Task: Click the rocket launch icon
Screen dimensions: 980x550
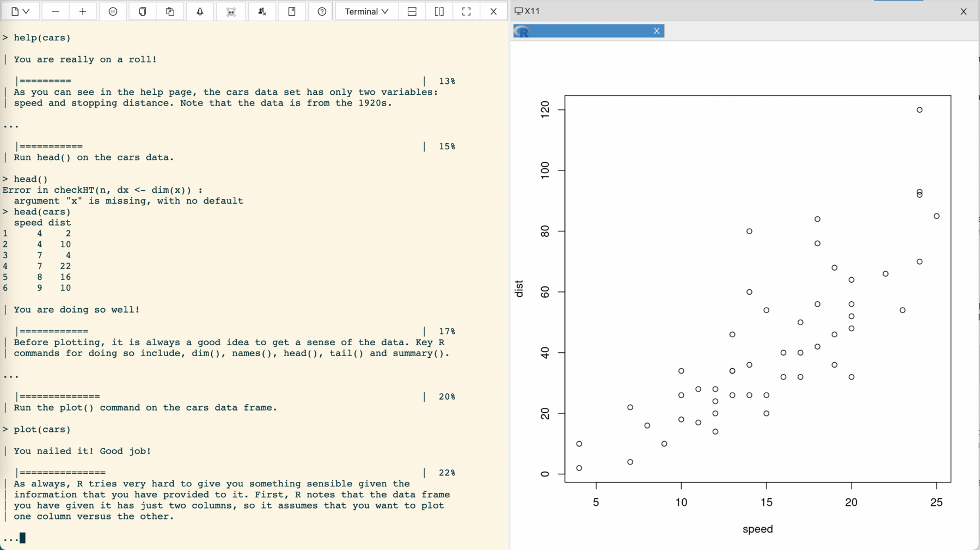Action: click(199, 11)
